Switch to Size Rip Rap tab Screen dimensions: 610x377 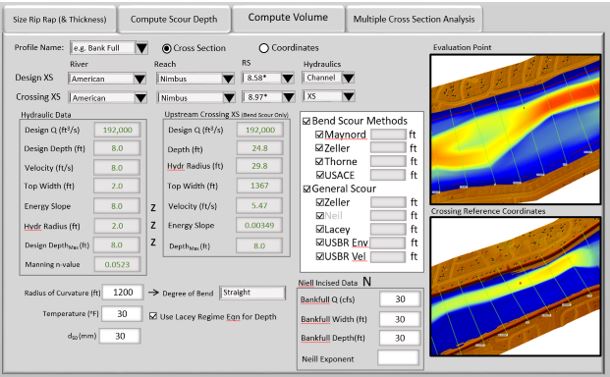(60, 19)
